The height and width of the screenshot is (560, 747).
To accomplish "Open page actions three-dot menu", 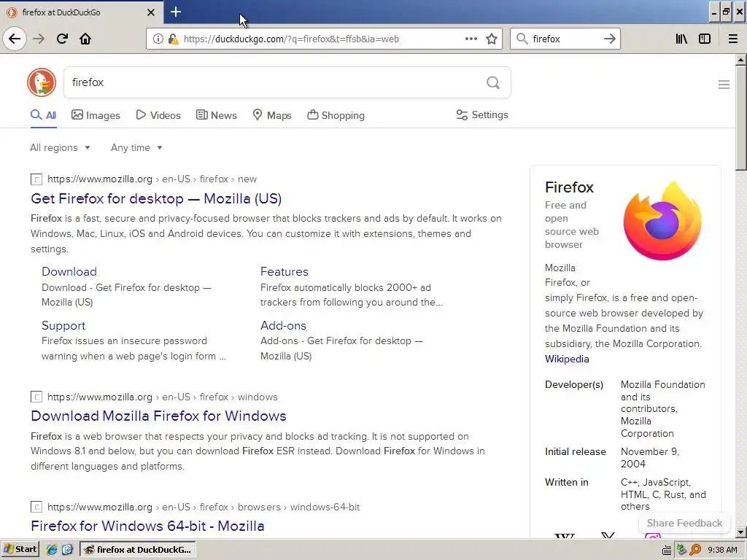I will (471, 39).
